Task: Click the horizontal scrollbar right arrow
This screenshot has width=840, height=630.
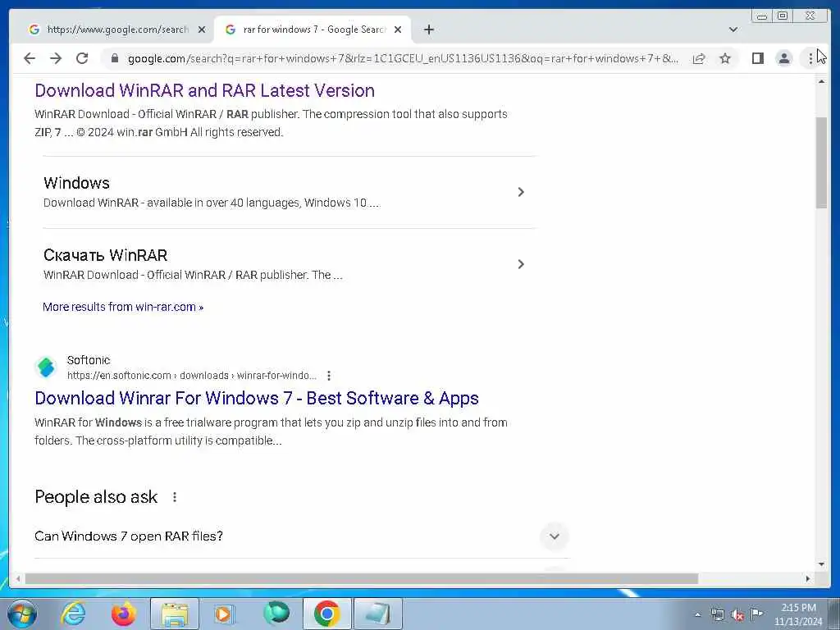Action: [808, 578]
